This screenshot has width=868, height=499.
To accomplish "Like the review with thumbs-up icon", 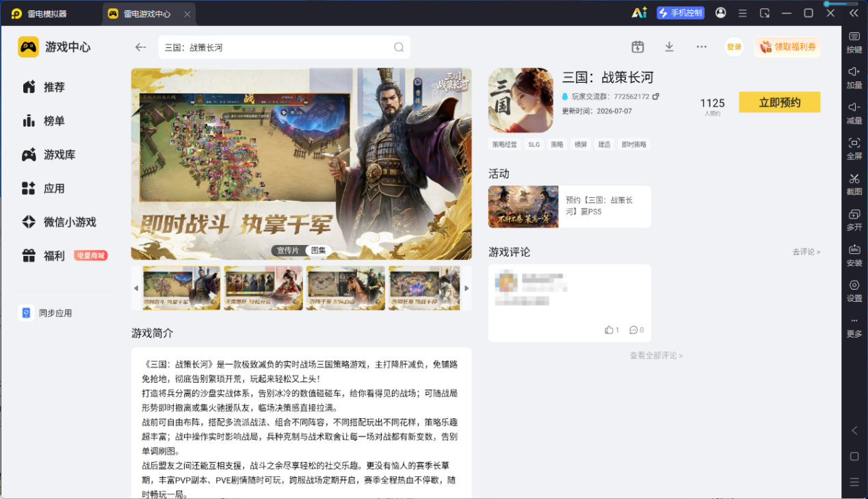I will point(609,330).
